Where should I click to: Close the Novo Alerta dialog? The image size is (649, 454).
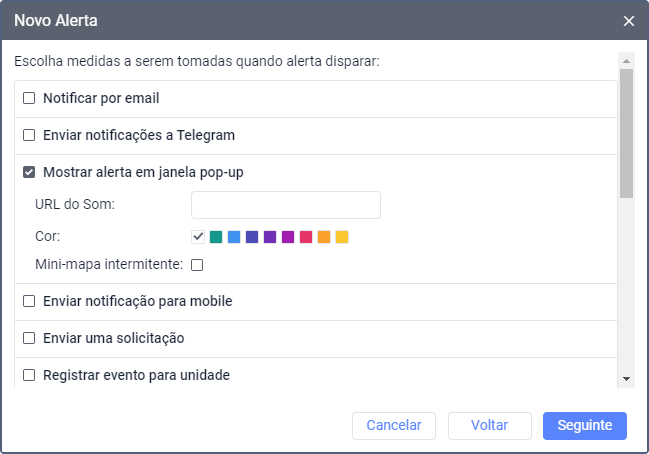(x=628, y=20)
